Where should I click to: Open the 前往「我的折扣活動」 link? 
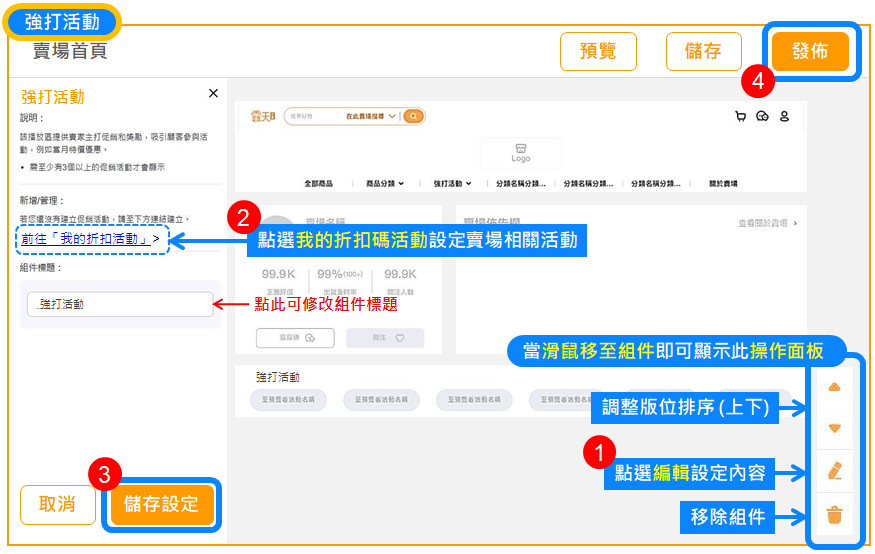point(90,239)
